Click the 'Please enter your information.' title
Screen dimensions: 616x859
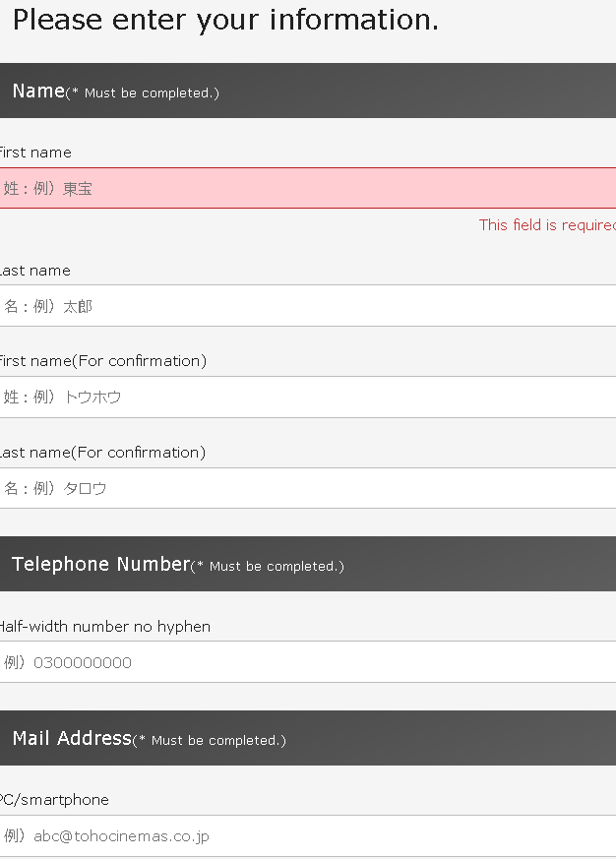(224, 20)
